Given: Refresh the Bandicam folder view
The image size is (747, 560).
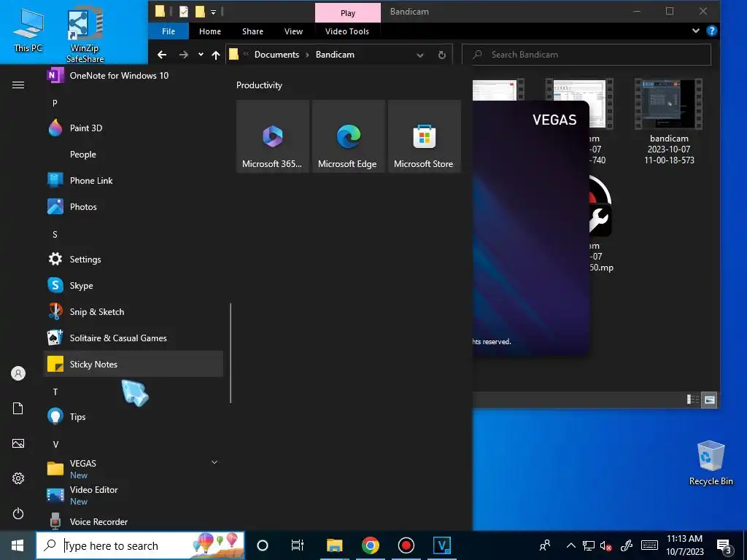Looking at the screenshot, I should [x=442, y=55].
